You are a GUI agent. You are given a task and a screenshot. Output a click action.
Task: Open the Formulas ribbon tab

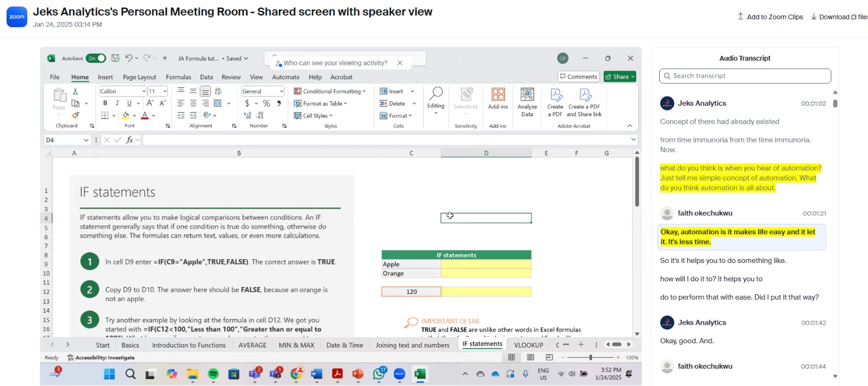(x=178, y=77)
